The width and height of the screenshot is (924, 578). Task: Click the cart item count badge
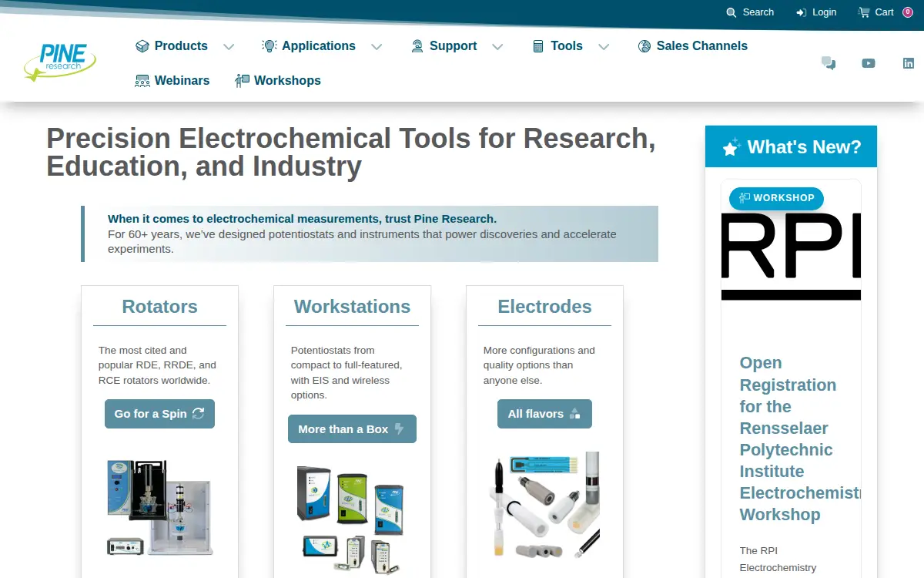908,12
